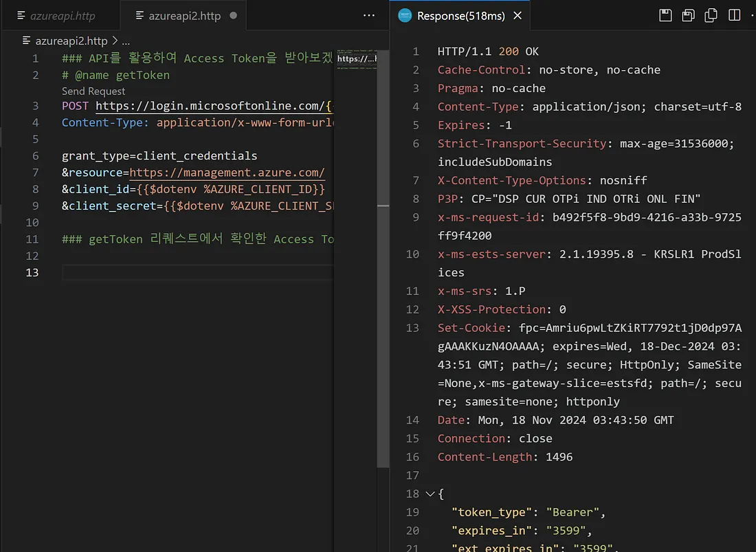
Task: Click the minimap preview in the left editor
Action: [356, 59]
